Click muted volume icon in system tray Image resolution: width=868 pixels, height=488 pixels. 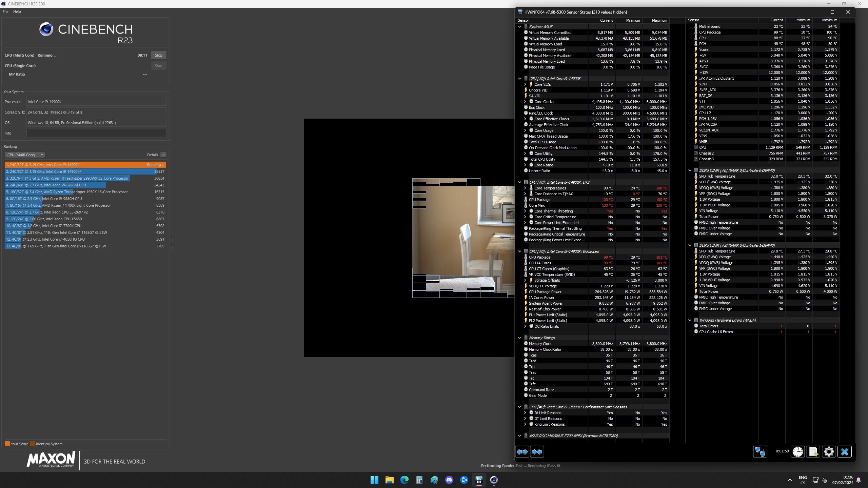point(824,480)
